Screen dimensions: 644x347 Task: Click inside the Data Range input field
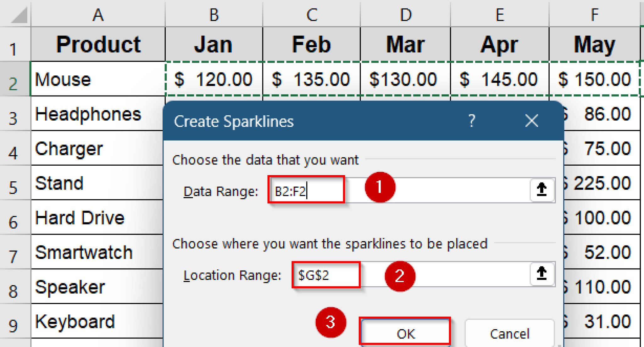click(x=305, y=190)
